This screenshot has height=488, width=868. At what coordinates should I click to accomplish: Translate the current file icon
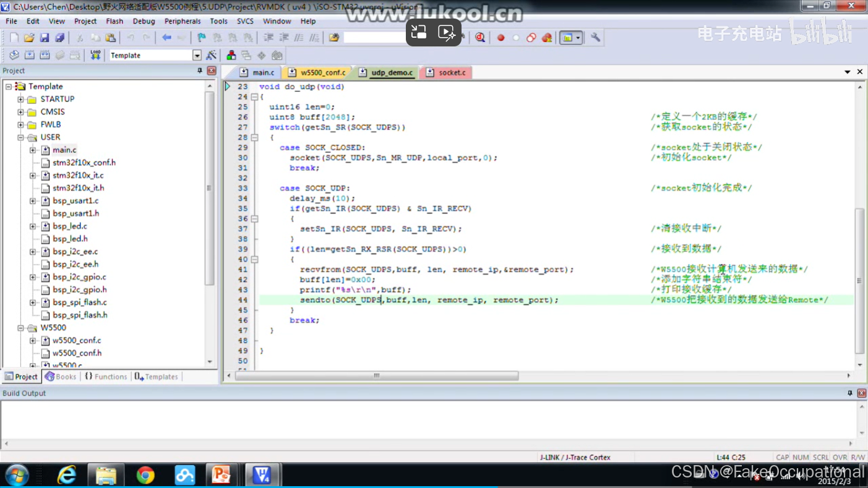coord(14,56)
